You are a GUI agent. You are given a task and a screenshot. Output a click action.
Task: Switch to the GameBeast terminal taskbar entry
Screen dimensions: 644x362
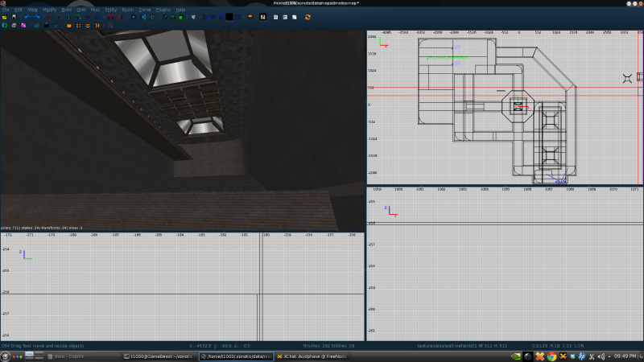[x=158, y=356]
